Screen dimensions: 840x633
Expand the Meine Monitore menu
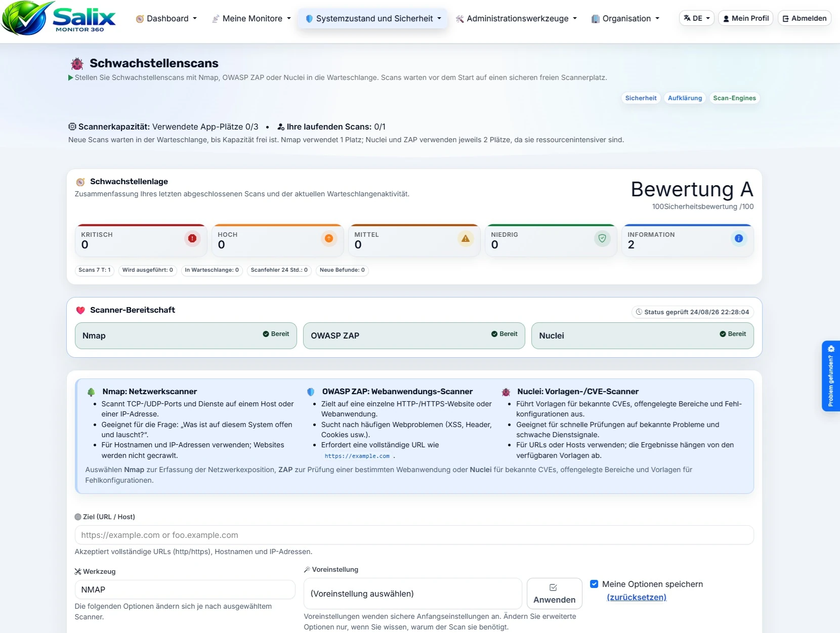tap(251, 19)
